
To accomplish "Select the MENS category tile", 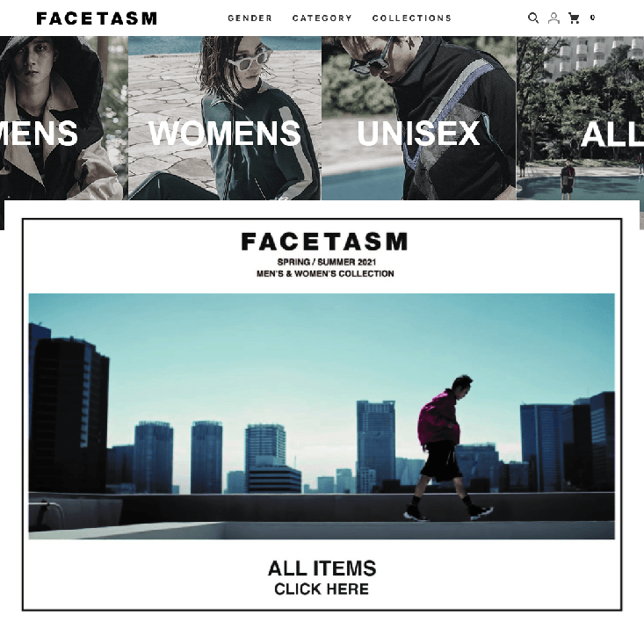I will click(63, 119).
